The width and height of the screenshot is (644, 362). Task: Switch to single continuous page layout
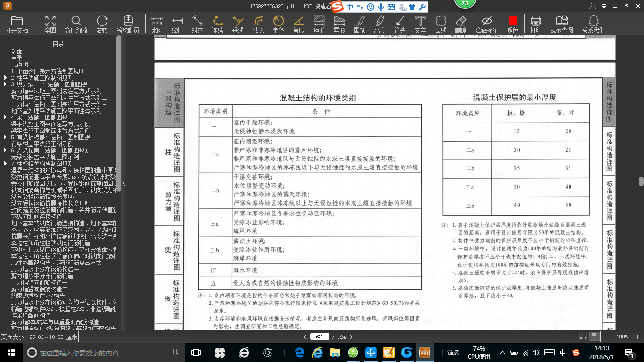point(594,337)
